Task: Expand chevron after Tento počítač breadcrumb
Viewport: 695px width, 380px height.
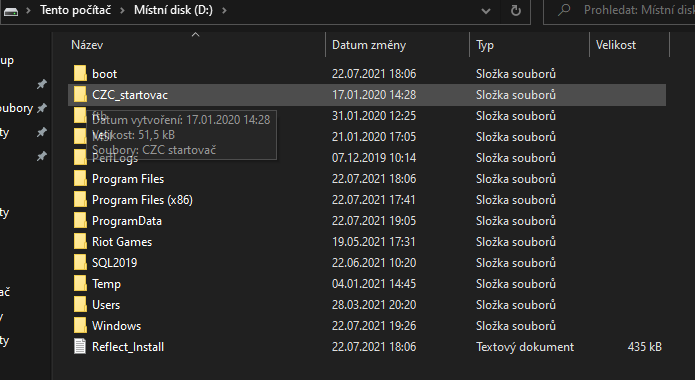Action: tap(122, 10)
